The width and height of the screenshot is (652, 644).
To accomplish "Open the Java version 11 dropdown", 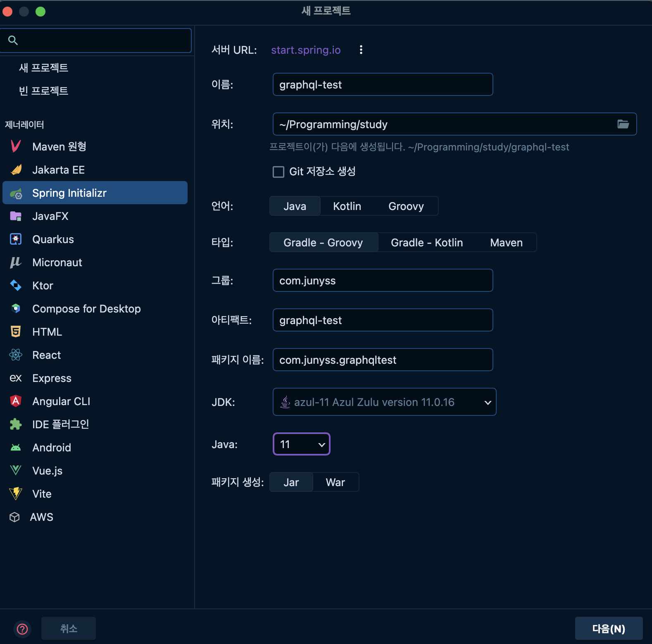I will tap(302, 444).
